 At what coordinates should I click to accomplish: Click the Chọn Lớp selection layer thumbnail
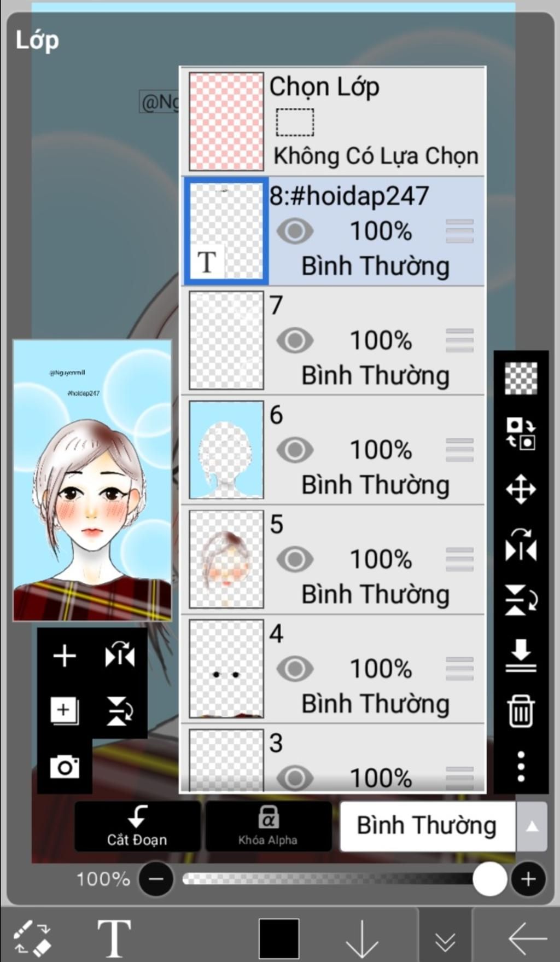(x=226, y=121)
